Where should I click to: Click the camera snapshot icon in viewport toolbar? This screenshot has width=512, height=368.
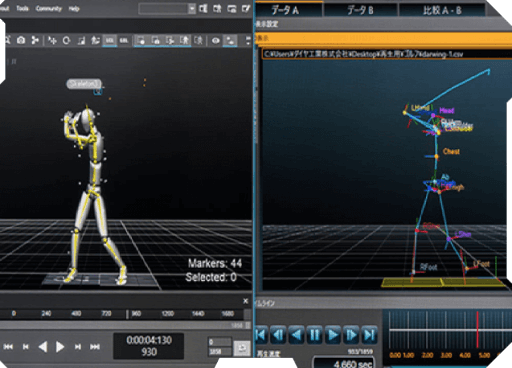(x=21, y=40)
